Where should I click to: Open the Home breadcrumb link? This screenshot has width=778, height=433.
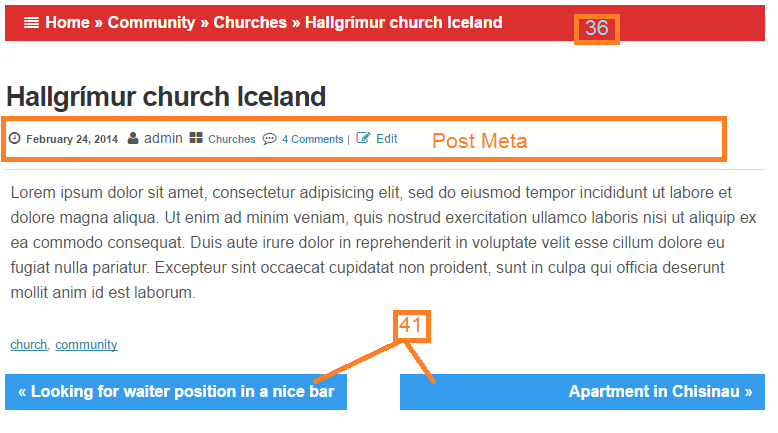(67, 22)
